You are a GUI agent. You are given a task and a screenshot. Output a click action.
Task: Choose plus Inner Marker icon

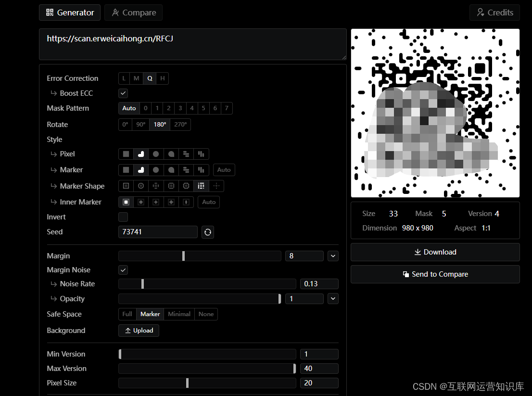tap(156, 202)
